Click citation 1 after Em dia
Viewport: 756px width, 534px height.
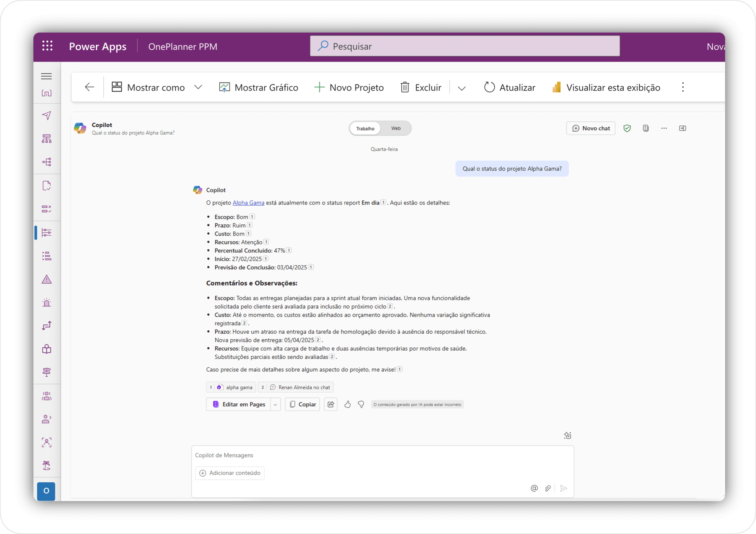pos(383,202)
